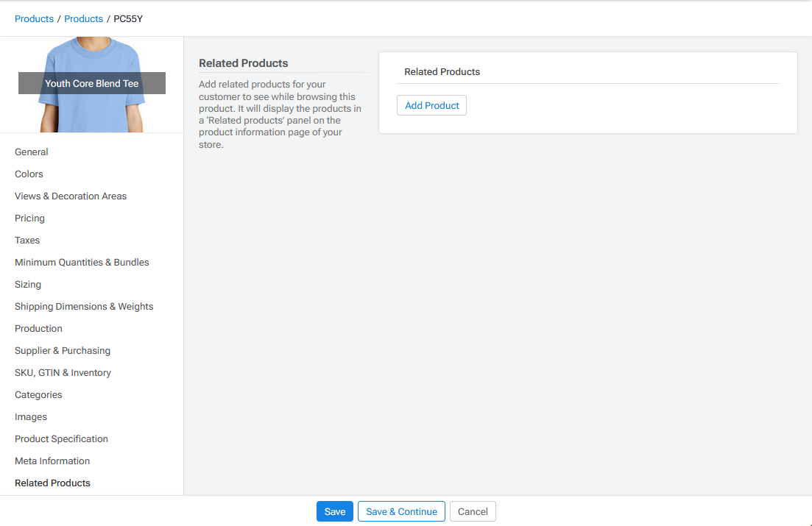The height and width of the screenshot is (526, 812).
Task: Open the General settings section
Action: point(31,152)
